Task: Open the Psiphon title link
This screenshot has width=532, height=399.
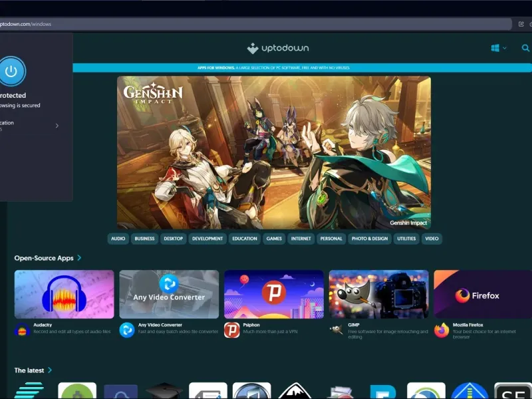Action: point(251,325)
